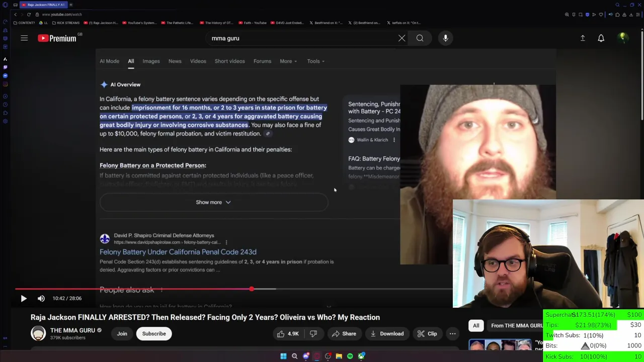The image size is (644, 362).
Task: Select Images tab in video search
Action: pyautogui.click(x=151, y=61)
